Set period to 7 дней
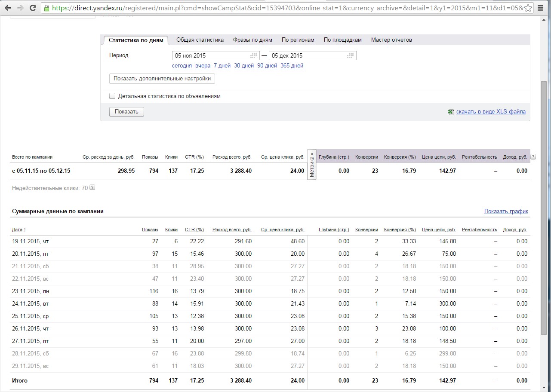Image resolution: width=551 pixels, height=392 pixels. coord(222,66)
